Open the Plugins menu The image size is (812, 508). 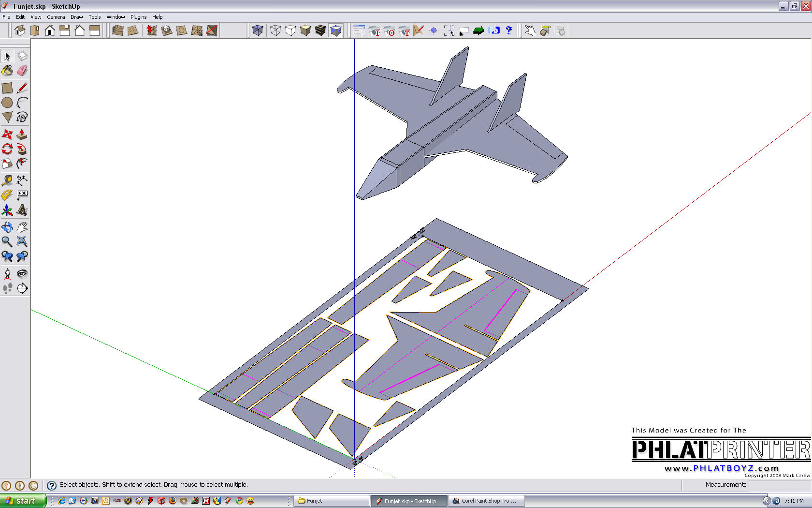(x=138, y=17)
